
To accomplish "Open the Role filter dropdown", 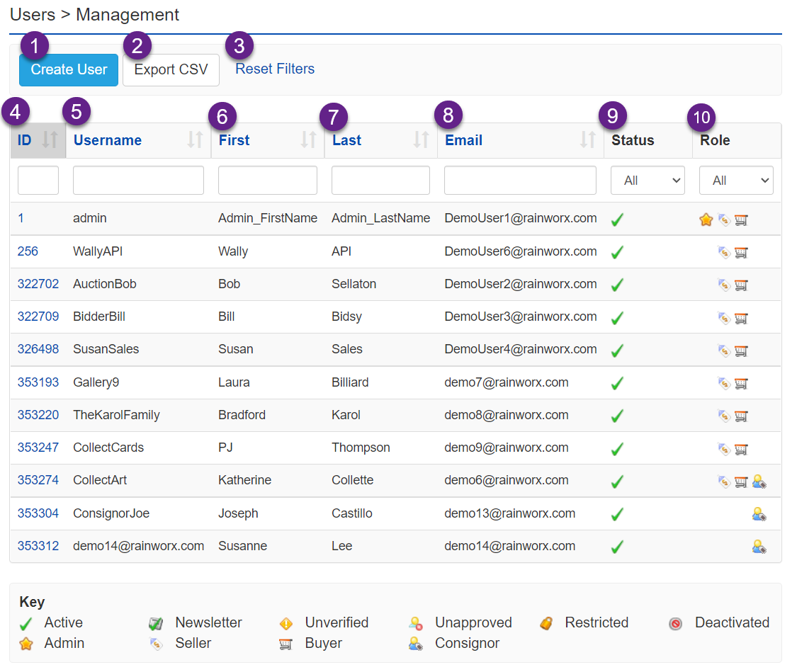I will click(736, 180).
